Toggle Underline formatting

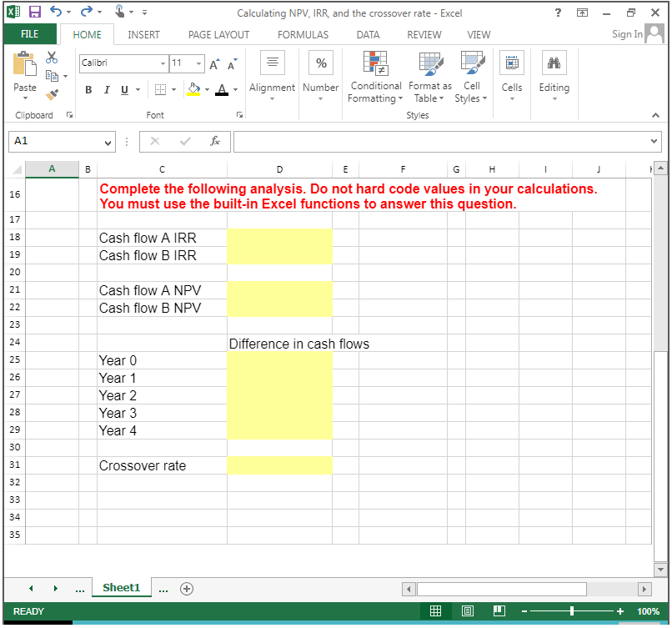pyautogui.click(x=124, y=89)
